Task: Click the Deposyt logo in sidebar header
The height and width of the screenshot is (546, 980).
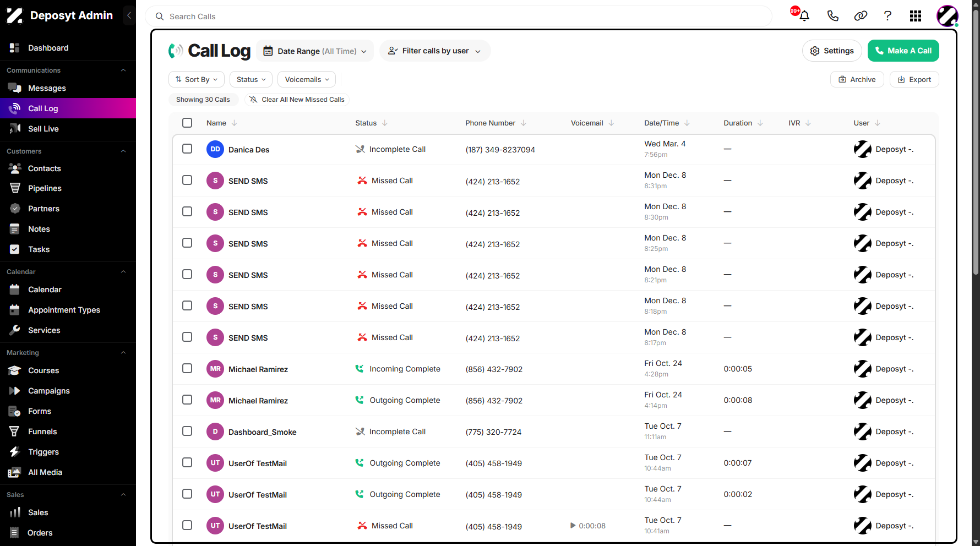Action: click(x=15, y=15)
